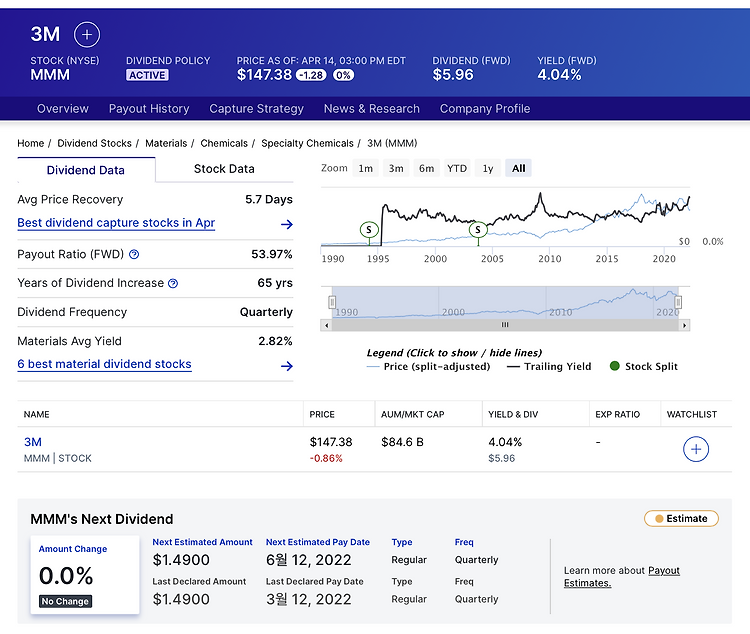Image resolution: width=750 pixels, height=634 pixels.
Task: Toggle Price (split-adjusted) line in legend
Action: pos(428,367)
